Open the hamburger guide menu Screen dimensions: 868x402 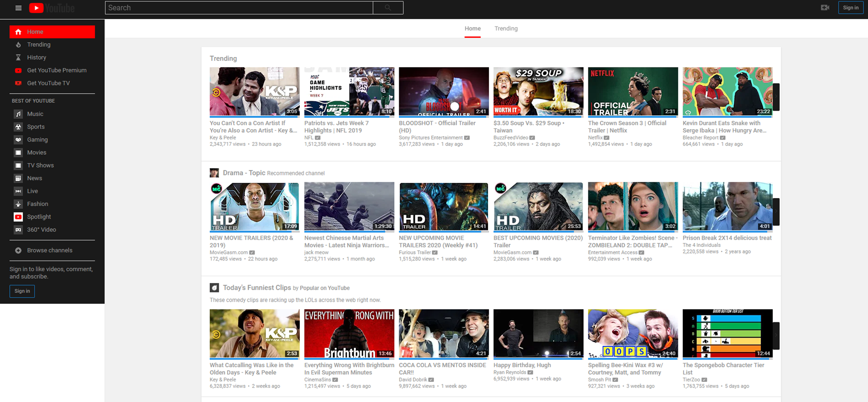coord(18,8)
